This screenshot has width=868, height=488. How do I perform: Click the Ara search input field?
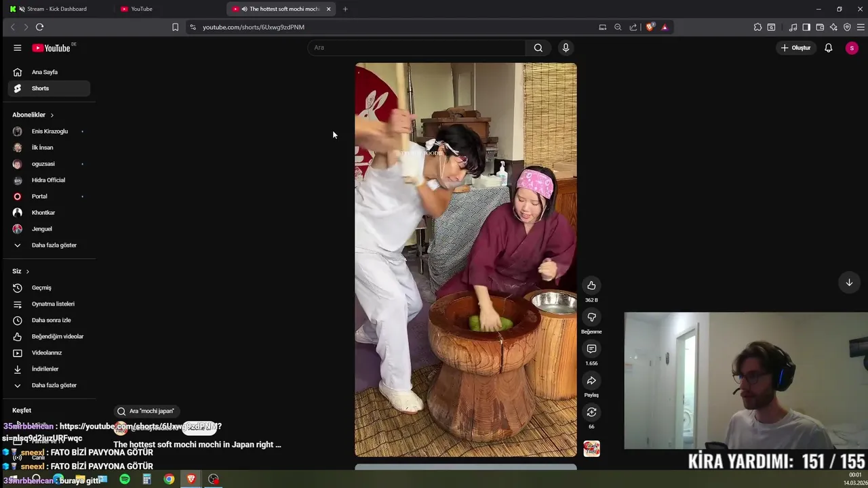pos(416,47)
